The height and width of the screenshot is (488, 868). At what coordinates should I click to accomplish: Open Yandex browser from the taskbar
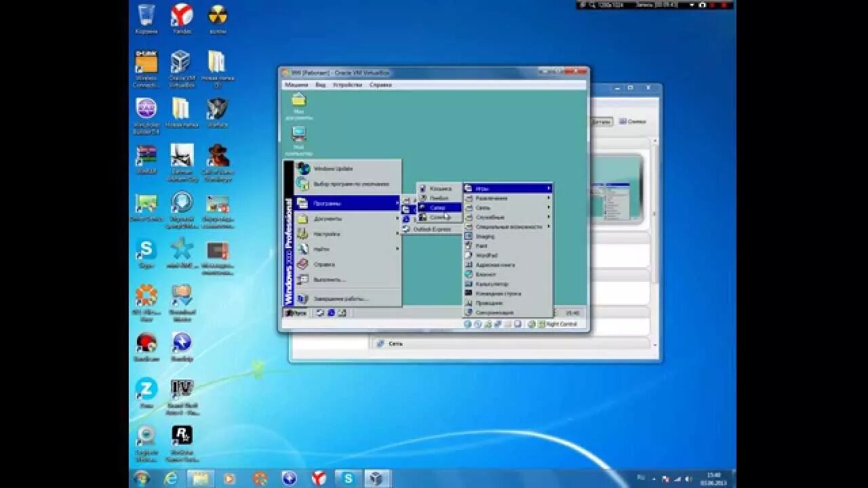319,479
